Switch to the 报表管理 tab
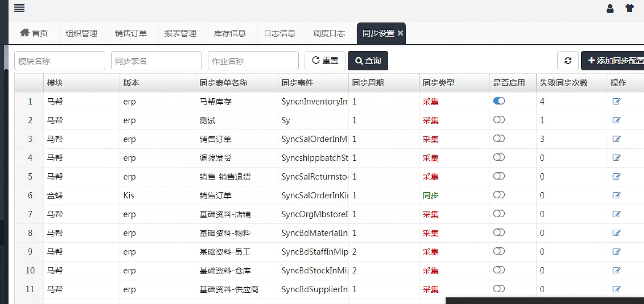Image resolution: width=644 pixels, height=304 pixels. pos(180,33)
